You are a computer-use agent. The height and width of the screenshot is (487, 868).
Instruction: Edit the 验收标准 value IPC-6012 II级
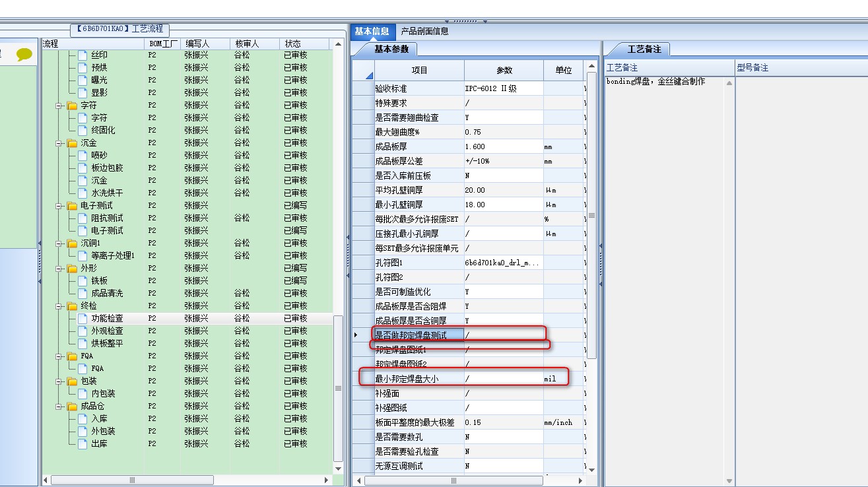(504, 88)
